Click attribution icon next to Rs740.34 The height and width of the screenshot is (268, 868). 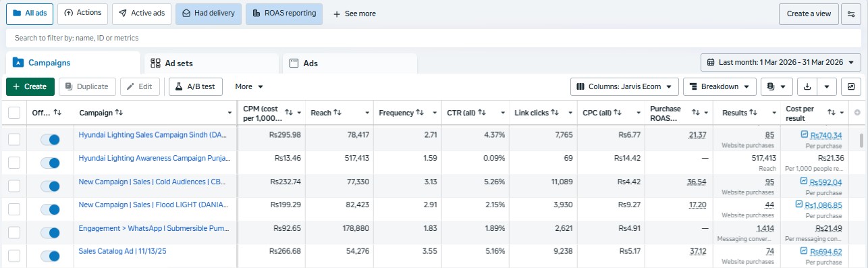pos(804,135)
